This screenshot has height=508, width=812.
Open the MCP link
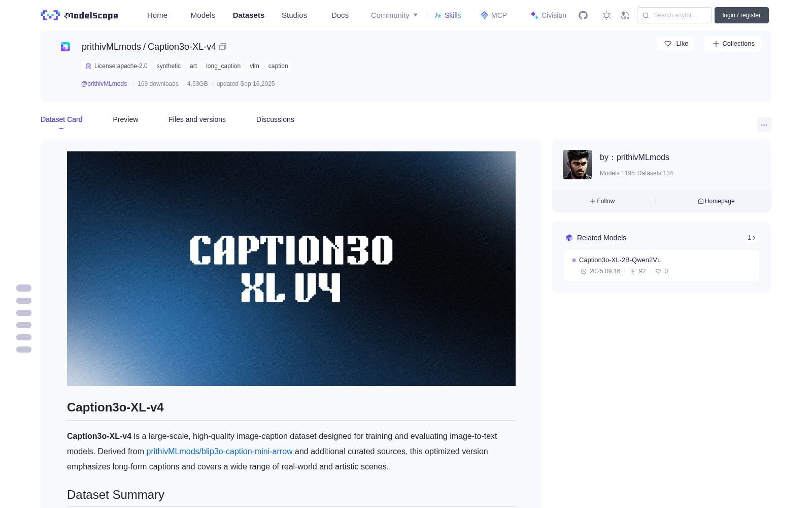[494, 15]
